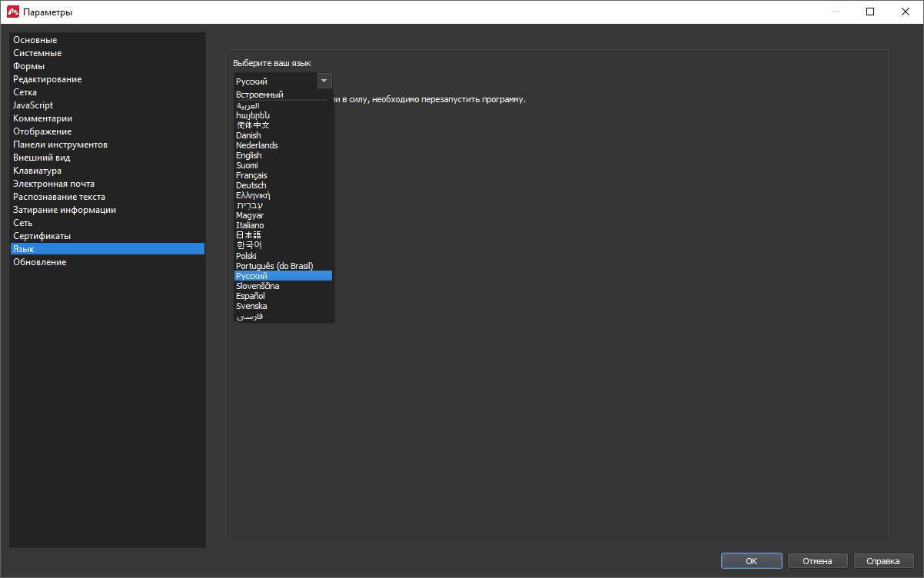Select English from the language list
Screen dimensions: 924x578
[249, 155]
